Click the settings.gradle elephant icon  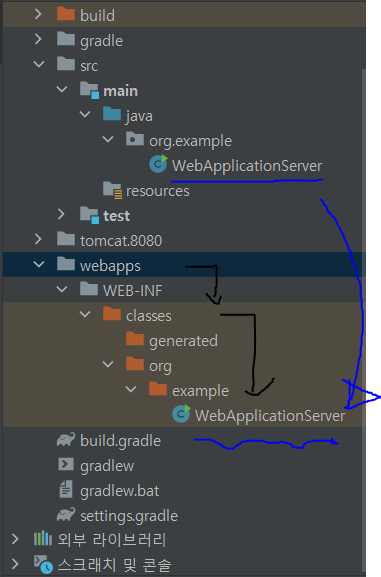(x=66, y=514)
